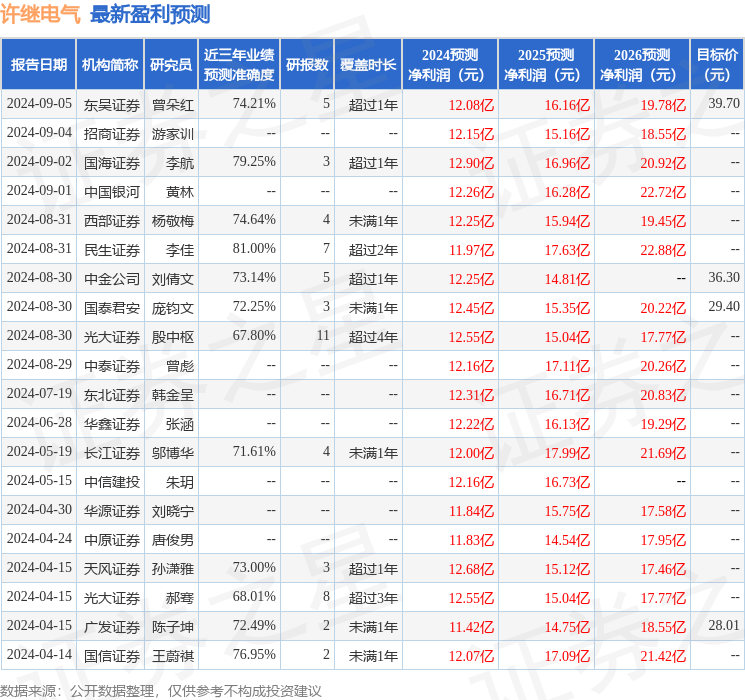Click the 覆盖时长 column header
Image resolution: width=745 pixels, height=700 pixels.
(x=368, y=65)
